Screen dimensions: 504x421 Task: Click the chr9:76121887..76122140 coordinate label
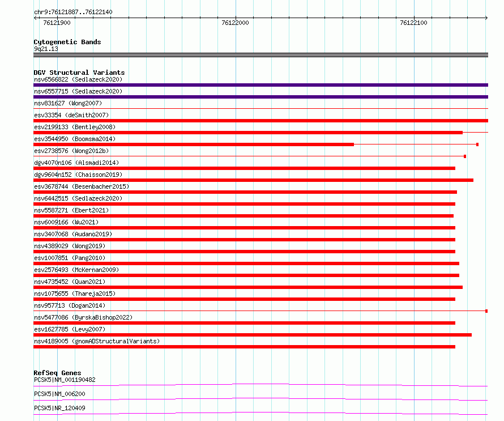(x=73, y=12)
